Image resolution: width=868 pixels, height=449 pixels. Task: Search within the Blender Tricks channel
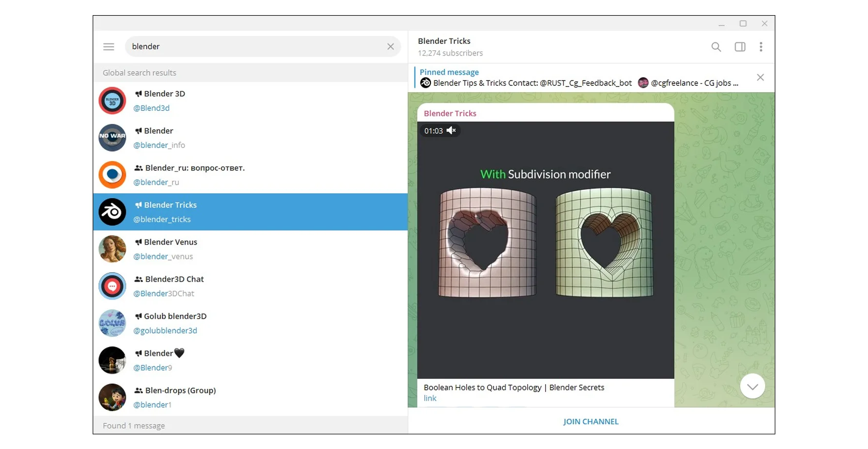click(716, 47)
